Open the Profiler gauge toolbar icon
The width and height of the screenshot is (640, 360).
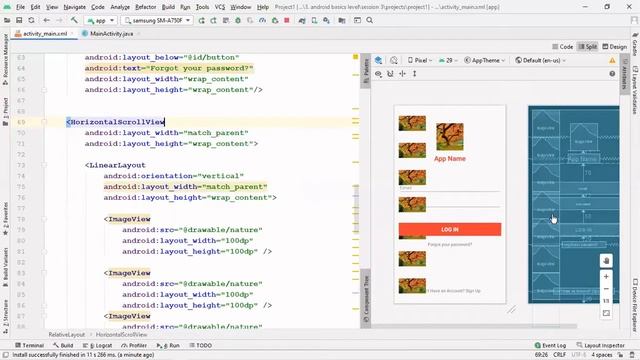(262, 20)
